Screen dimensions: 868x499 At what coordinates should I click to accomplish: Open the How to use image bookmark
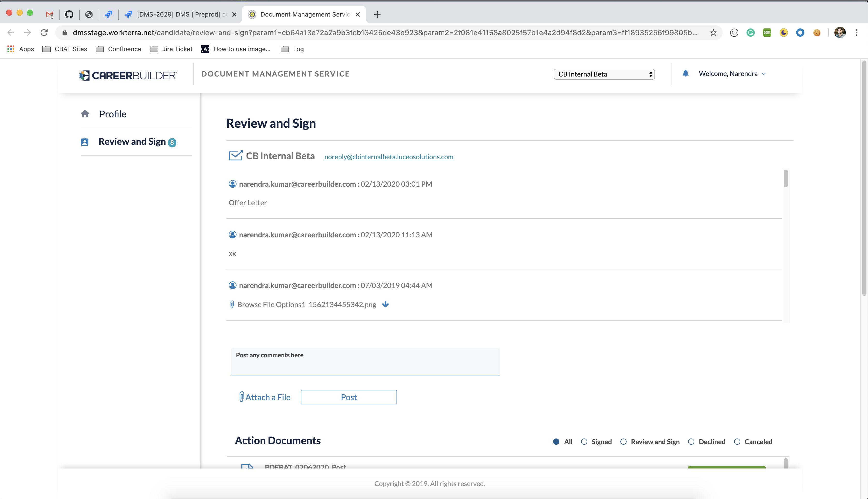[x=236, y=49]
